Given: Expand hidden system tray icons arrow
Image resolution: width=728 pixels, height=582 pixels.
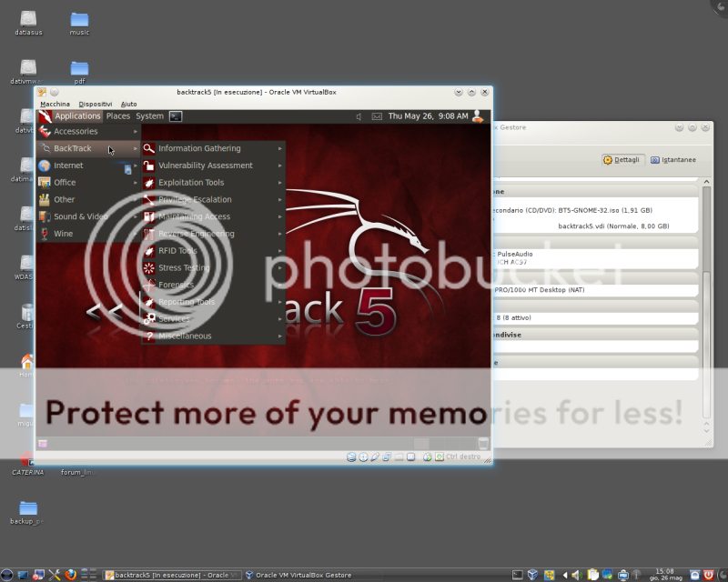Looking at the screenshot, I should point(565,576).
